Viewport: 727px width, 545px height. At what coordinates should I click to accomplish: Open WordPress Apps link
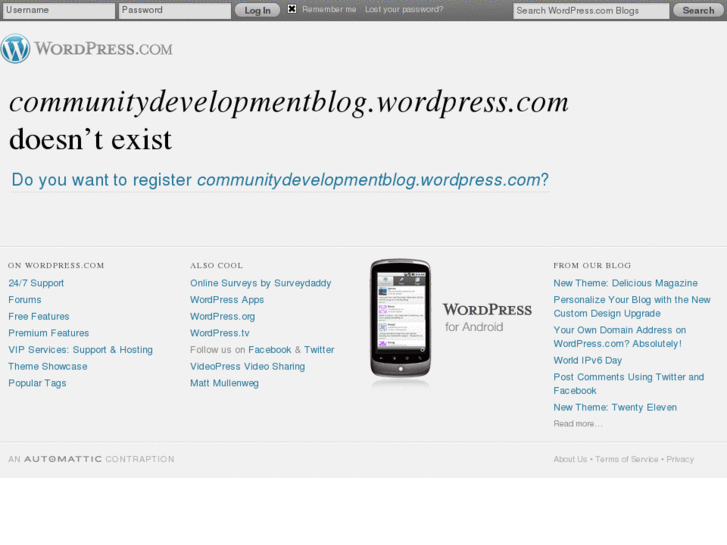point(227,300)
